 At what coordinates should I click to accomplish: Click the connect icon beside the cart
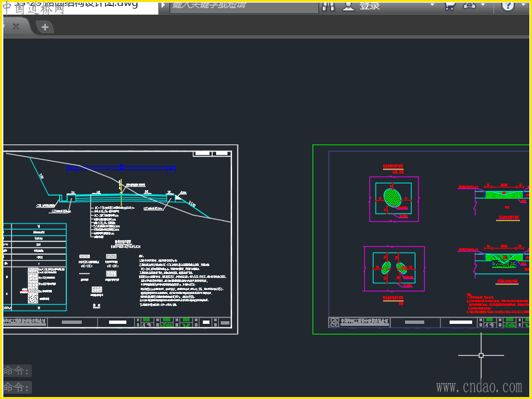click(x=469, y=5)
